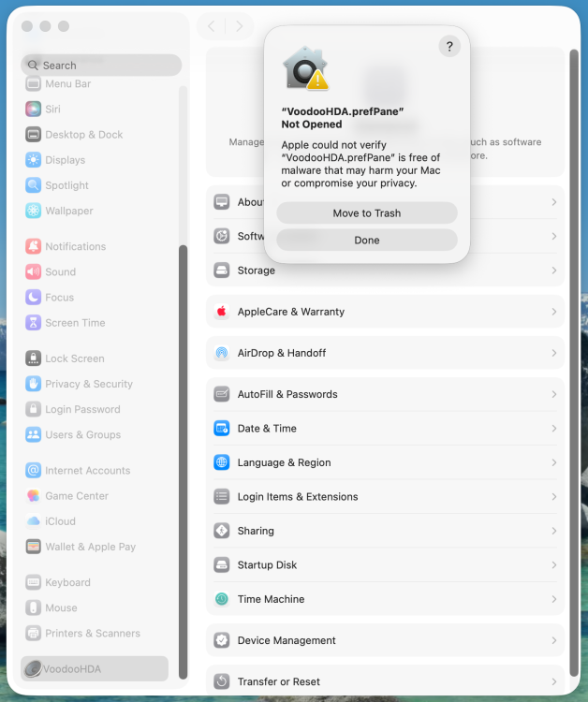Open Game Center icon
Screen dimensions: 588x702
click(x=33, y=495)
